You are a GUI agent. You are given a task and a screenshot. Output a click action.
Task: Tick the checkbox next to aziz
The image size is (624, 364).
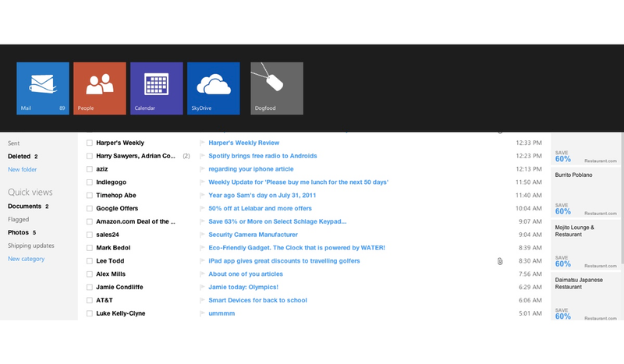point(90,169)
